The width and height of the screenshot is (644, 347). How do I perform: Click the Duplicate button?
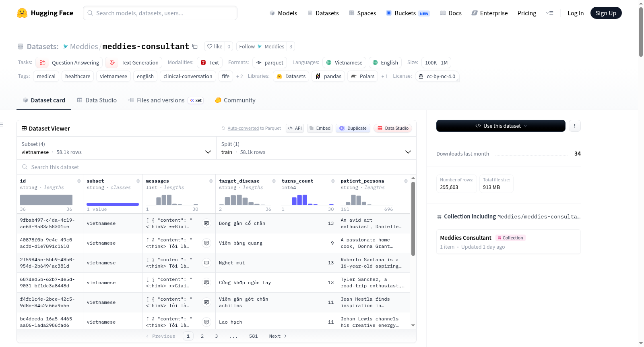[x=353, y=128]
